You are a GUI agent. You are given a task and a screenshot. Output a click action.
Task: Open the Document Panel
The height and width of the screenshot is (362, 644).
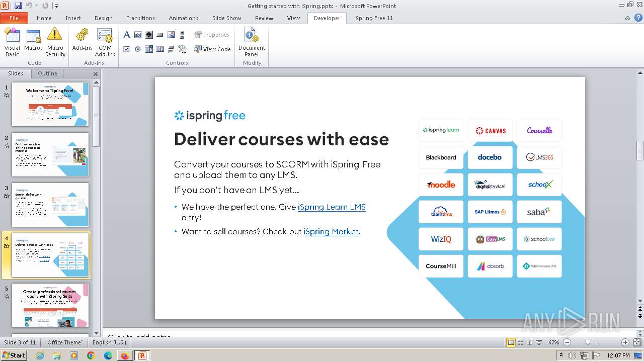[x=252, y=42]
